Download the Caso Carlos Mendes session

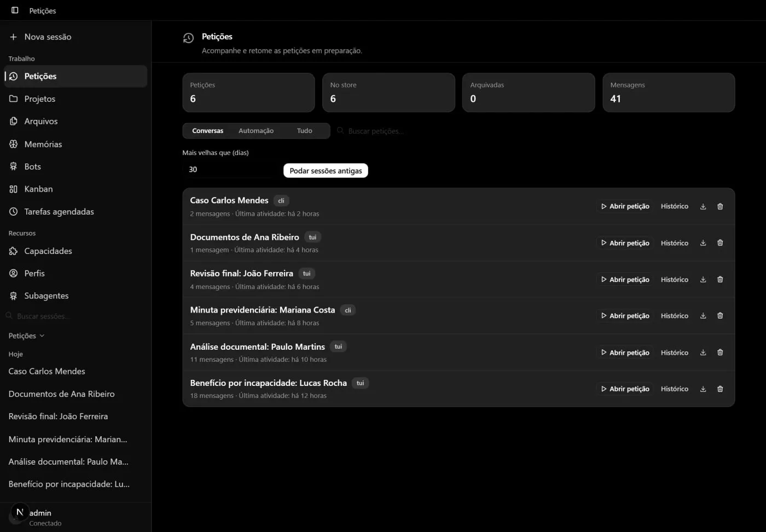(703, 206)
